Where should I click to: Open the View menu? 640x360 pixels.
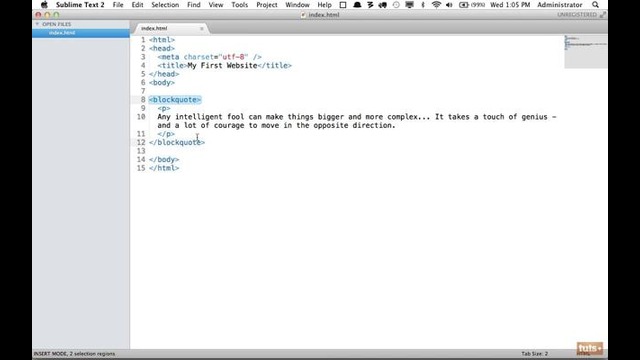(216, 5)
